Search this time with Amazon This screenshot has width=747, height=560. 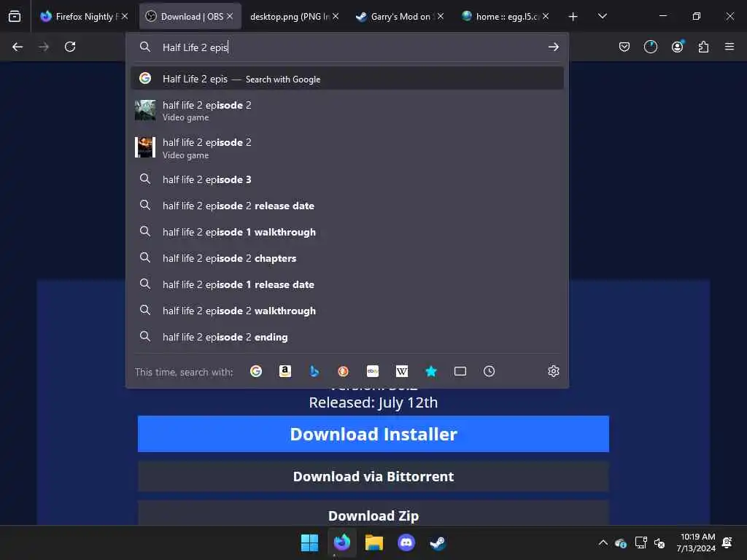pyautogui.click(x=285, y=371)
